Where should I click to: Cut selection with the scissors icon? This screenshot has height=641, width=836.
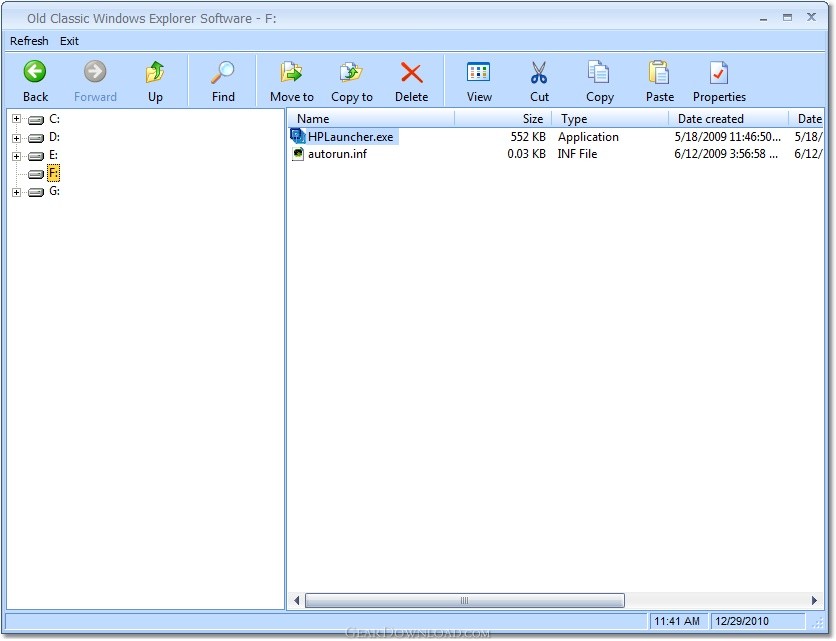pyautogui.click(x=539, y=73)
